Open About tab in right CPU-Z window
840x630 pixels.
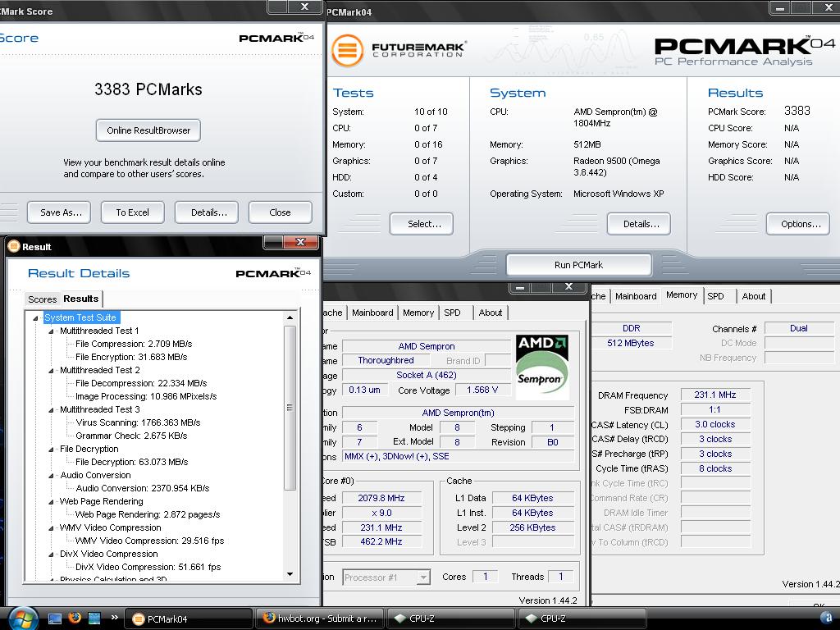click(x=754, y=295)
